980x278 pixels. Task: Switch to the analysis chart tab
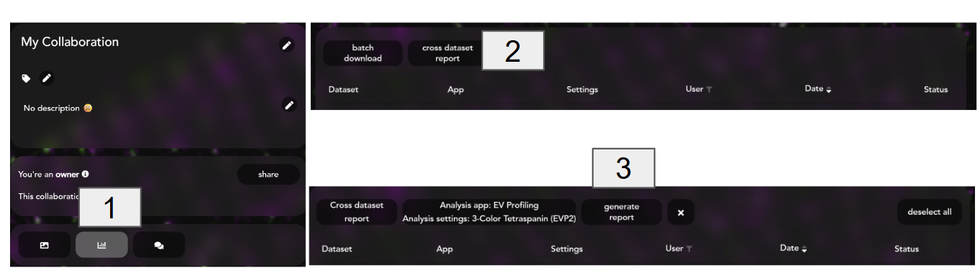101,245
